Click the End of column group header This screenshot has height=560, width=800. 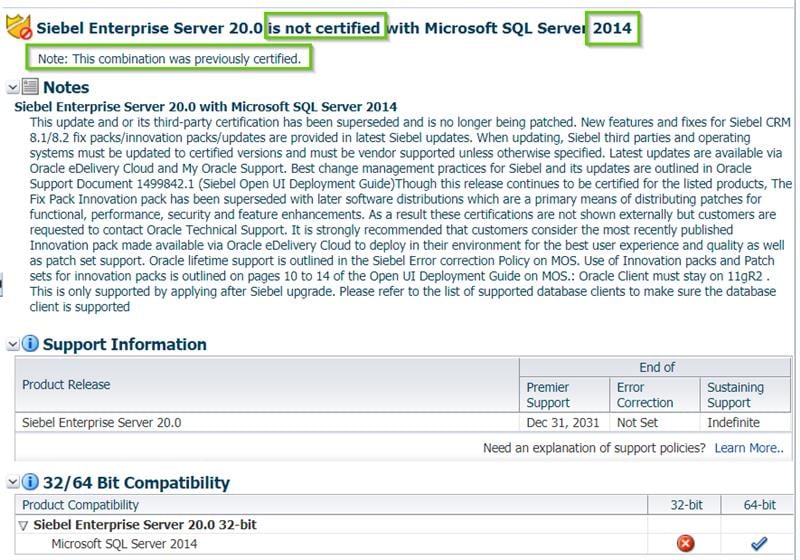[x=655, y=367]
